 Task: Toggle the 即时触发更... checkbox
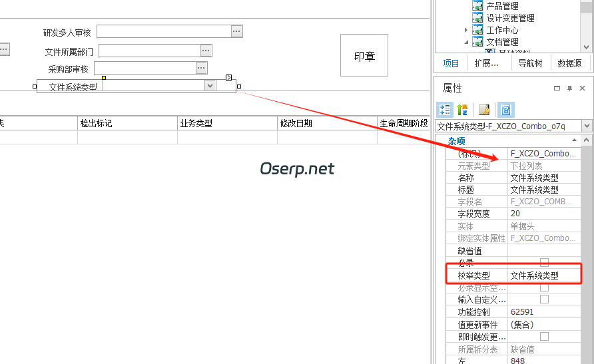point(544,336)
